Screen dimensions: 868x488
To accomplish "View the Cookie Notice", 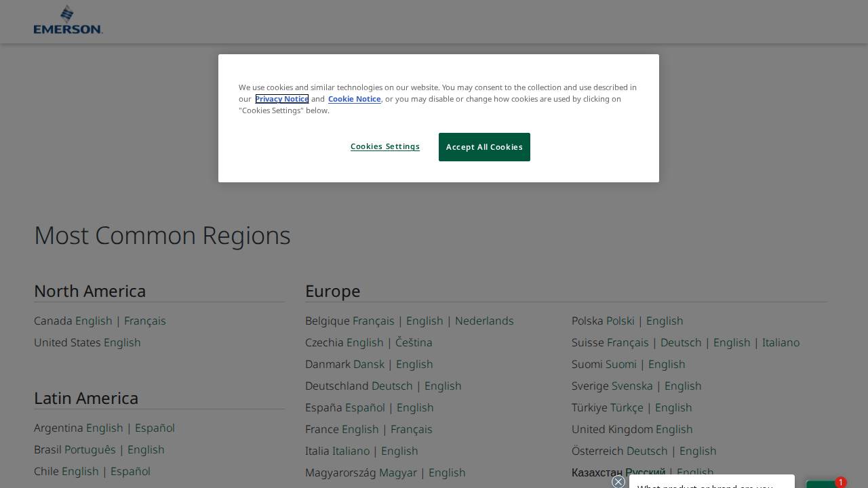I will click(x=354, y=99).
